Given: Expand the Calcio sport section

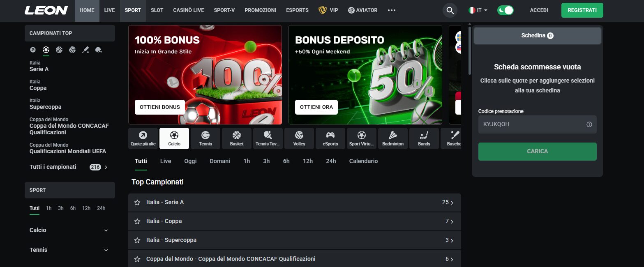Looking at the screenshot, I should [69, 230].
